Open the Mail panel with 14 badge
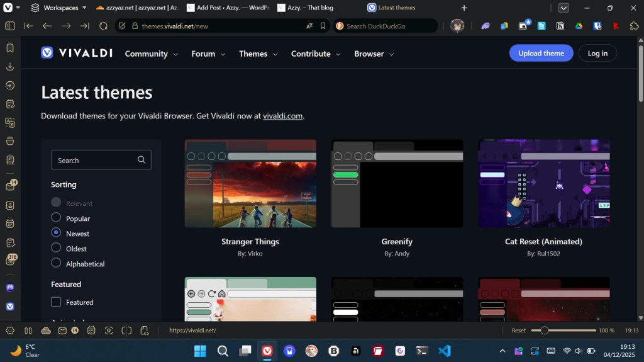Viewport: 644px width, 362px height. tap(11, 186)
